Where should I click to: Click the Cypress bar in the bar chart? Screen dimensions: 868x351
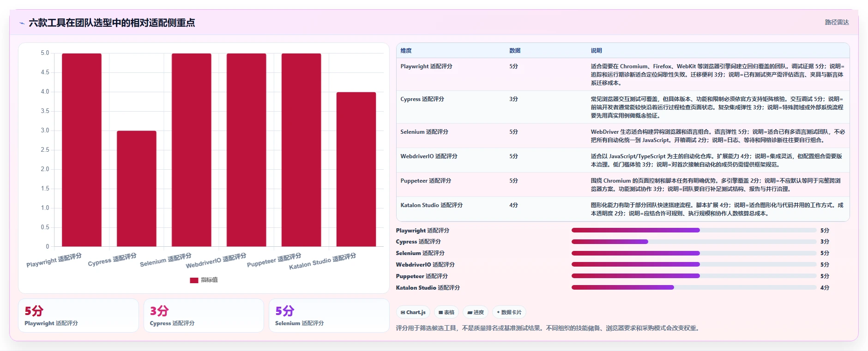(137, 189)
